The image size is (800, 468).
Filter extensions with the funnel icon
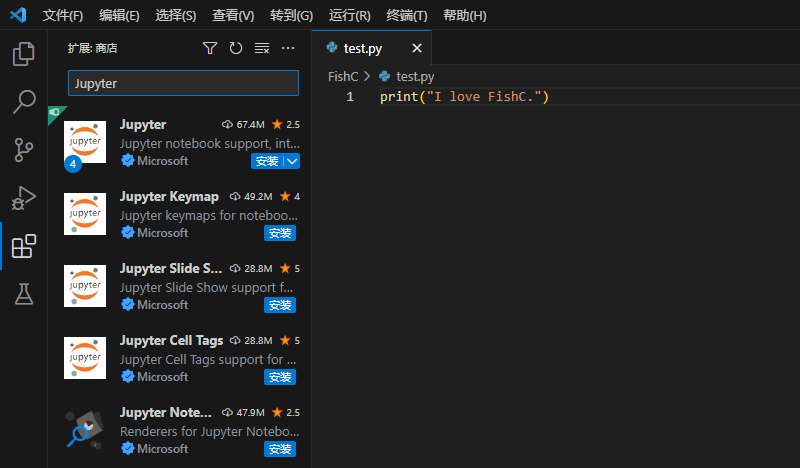pyautogui.click(x=210, y=48)
